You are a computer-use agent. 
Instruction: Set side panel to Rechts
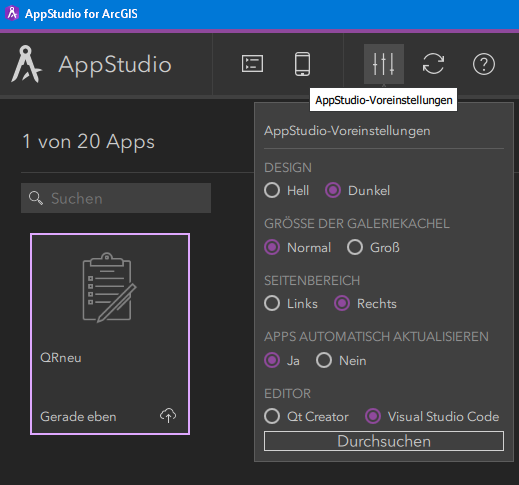342,303
